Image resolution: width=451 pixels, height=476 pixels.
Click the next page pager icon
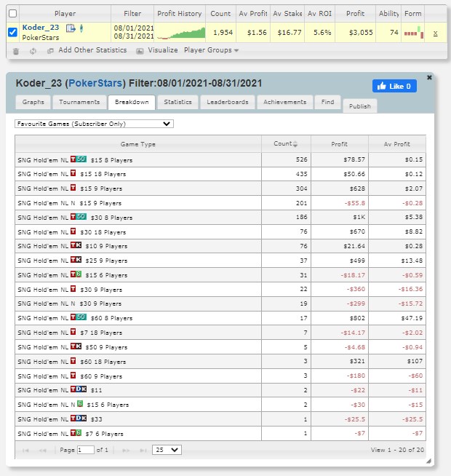click(126, 451)
